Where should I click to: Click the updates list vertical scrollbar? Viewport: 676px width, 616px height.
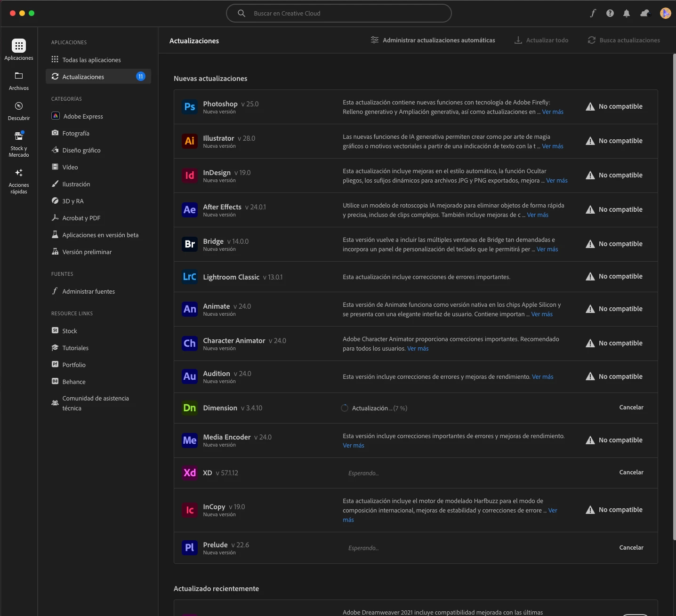pos(674,296)
